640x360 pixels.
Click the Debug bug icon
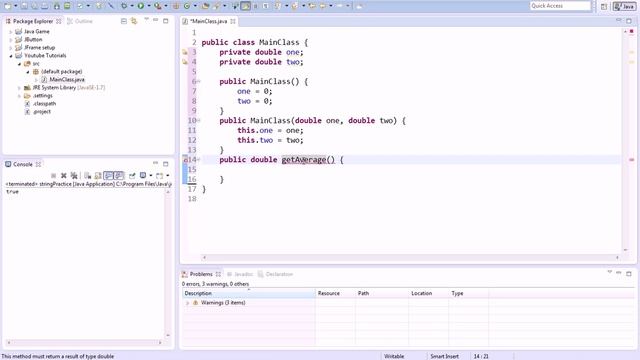click(124, 6)
